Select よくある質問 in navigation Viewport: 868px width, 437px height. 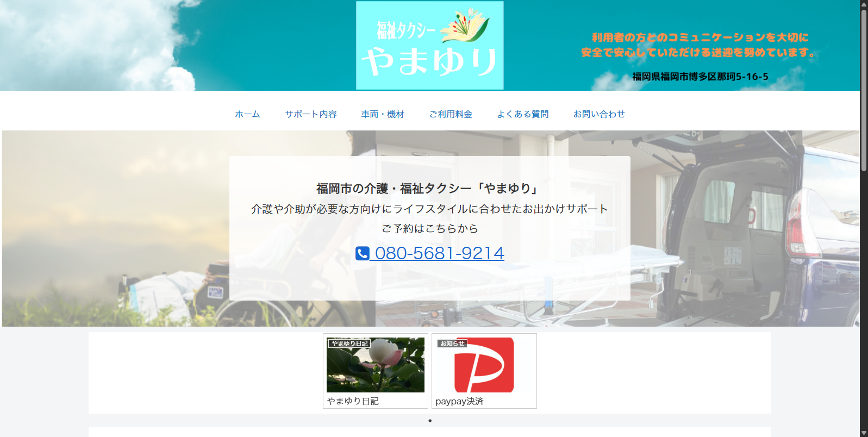tap(522, 114)
